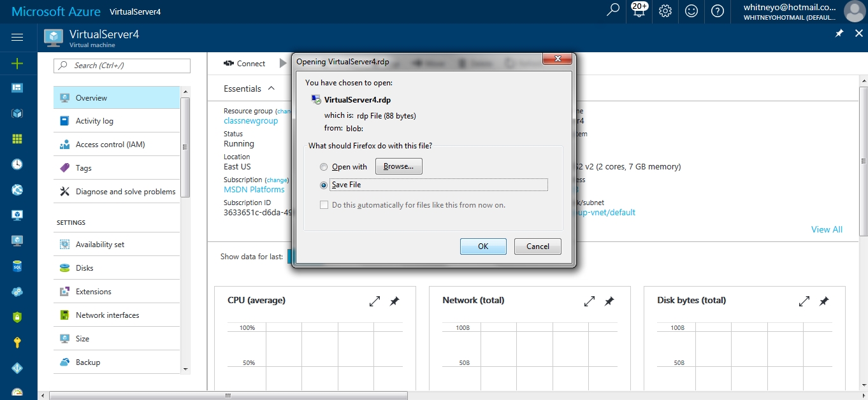Pin the CPU (average) chart
Viewport: 868px width, 400px height.
(394, 301)
